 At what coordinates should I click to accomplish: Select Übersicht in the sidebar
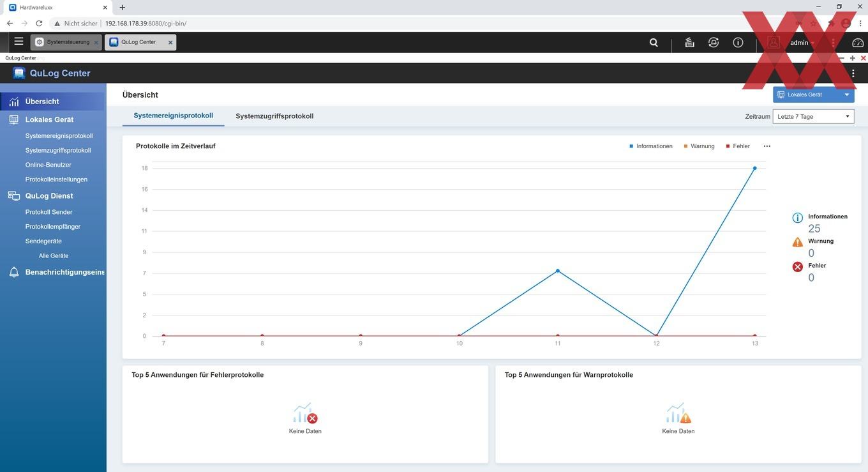[53, 101]
